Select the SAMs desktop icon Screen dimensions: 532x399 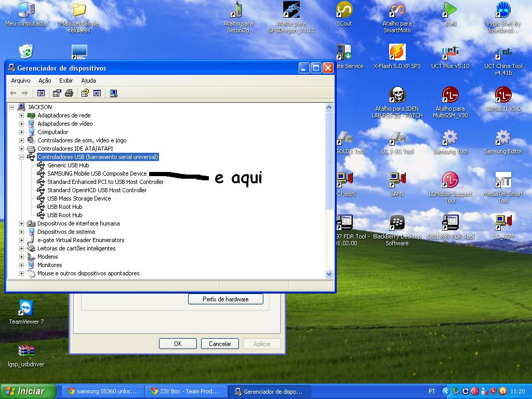pos(397,184)
